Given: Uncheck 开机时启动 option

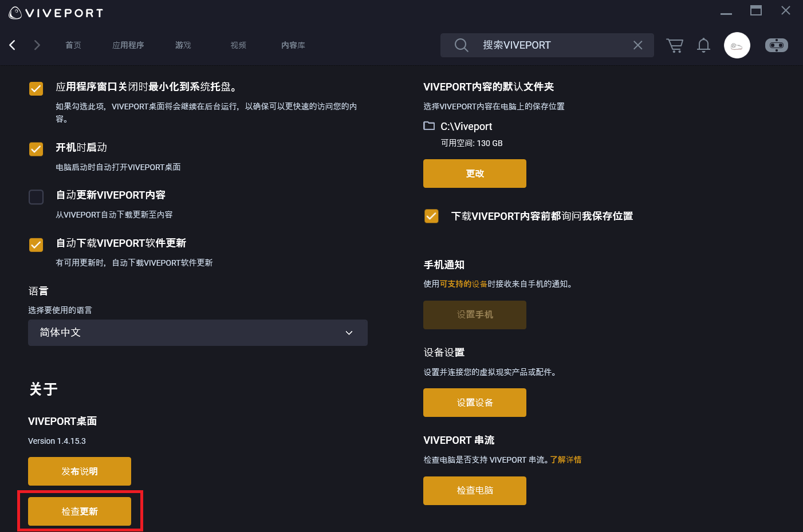Looking at the screenshot, I should click(x=36, y=149).
